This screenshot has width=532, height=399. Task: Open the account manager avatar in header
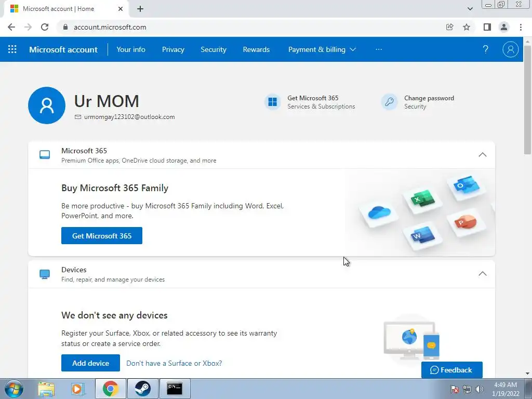pos(510,49)
